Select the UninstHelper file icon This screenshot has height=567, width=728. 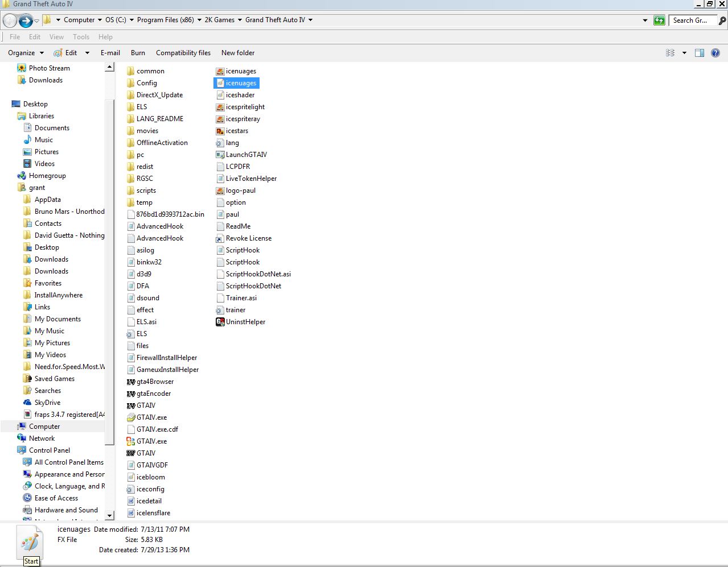pos(220,322)
